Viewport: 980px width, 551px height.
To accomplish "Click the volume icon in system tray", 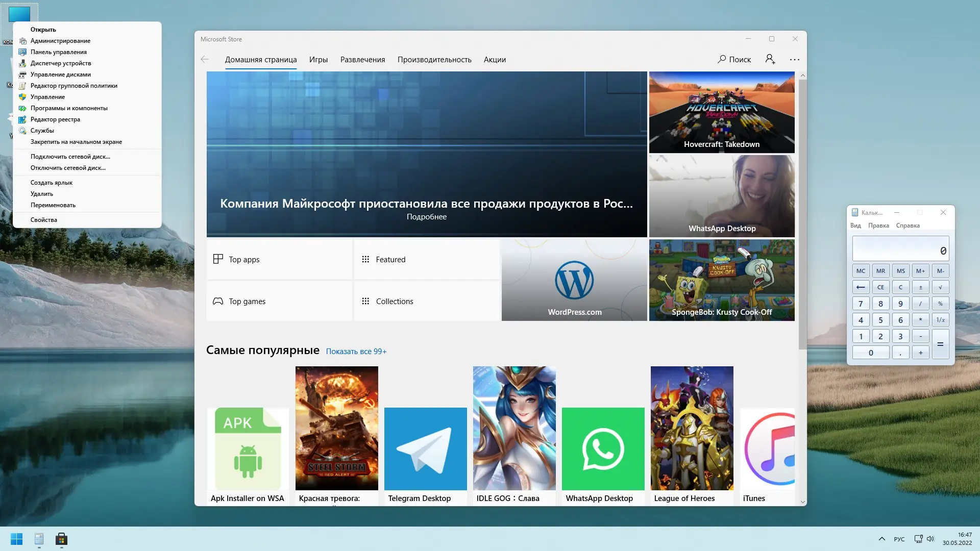I will click(x=930, y=539).
